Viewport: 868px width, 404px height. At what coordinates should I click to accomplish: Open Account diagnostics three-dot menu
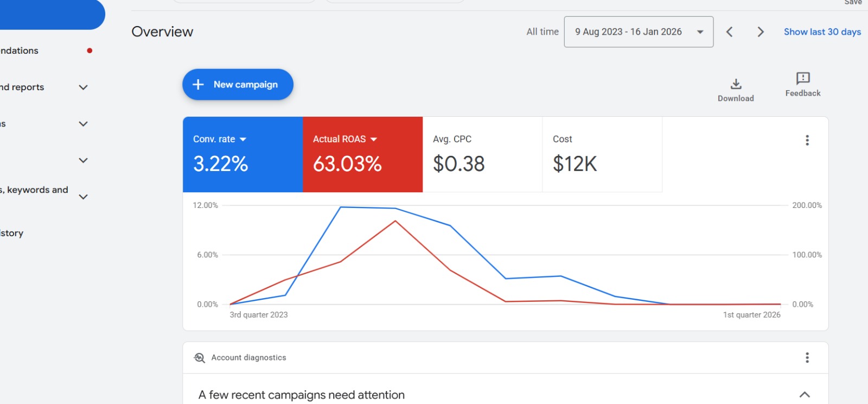pos(807,357)
